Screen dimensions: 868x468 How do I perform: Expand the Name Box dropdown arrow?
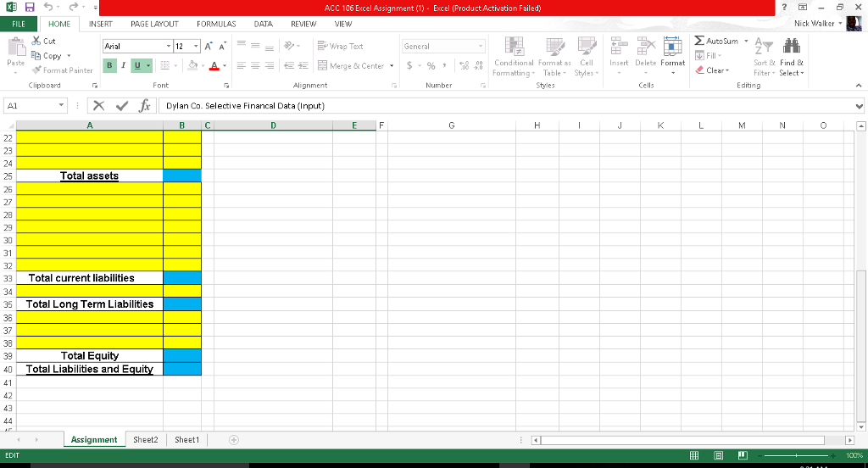pos(62,106)
